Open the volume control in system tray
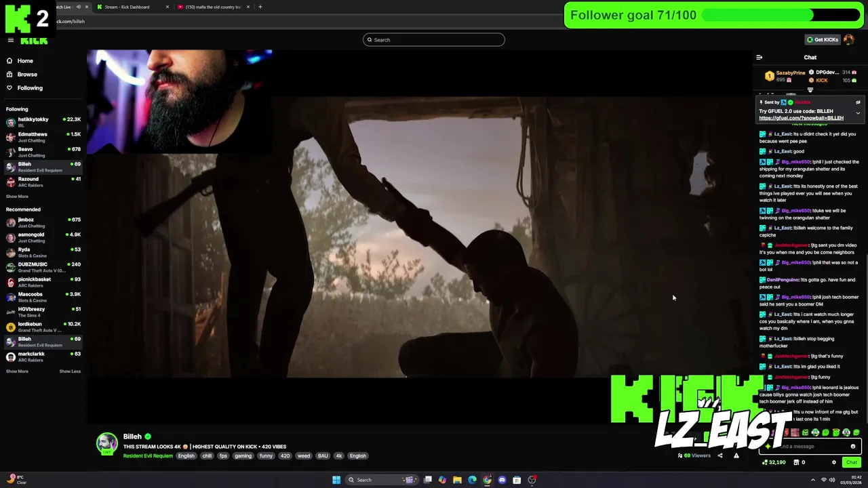Viewport: 868px width, 488px height. [832, 480]
